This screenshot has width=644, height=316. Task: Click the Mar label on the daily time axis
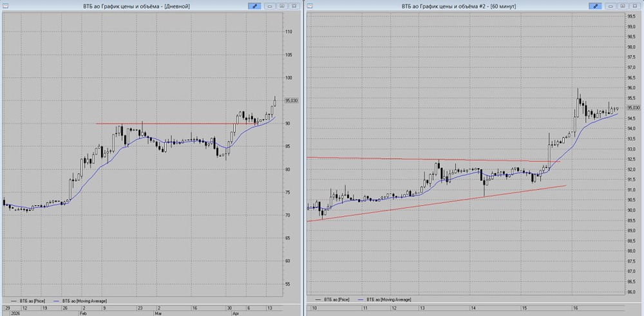point(158,313)
